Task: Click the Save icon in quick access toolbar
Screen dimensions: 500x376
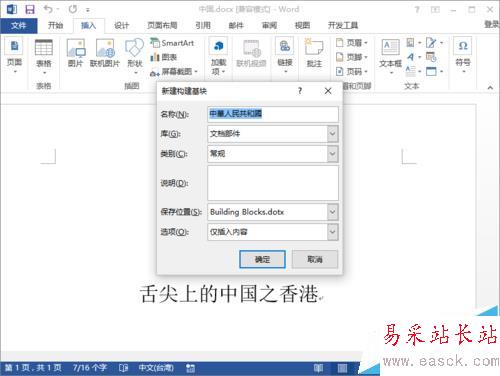Action: click(x=30, y=9)
